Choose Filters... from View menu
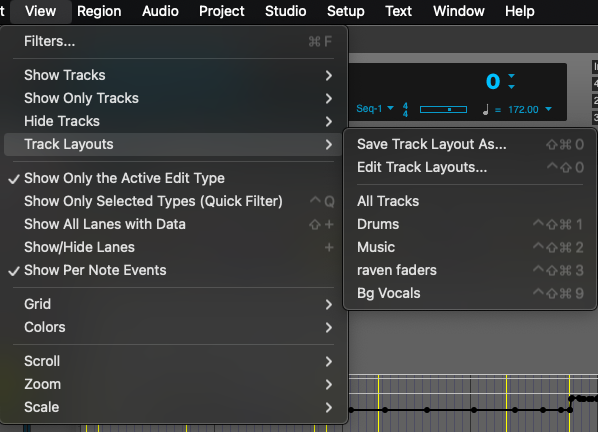This screenshot has height=432, width=598. click(173, 41)
